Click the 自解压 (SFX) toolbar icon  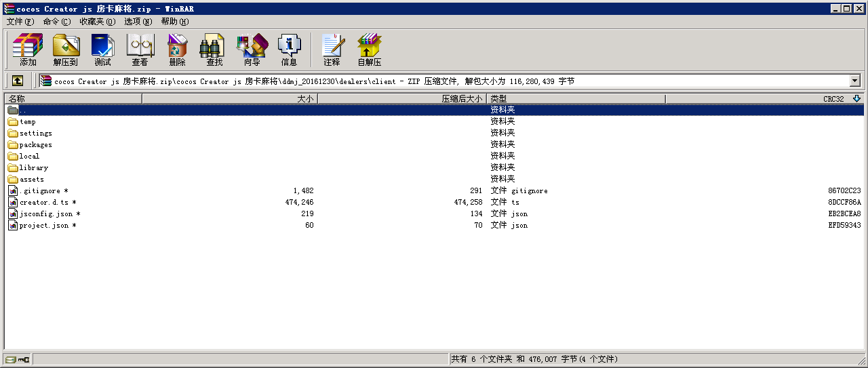click(370, 49)
